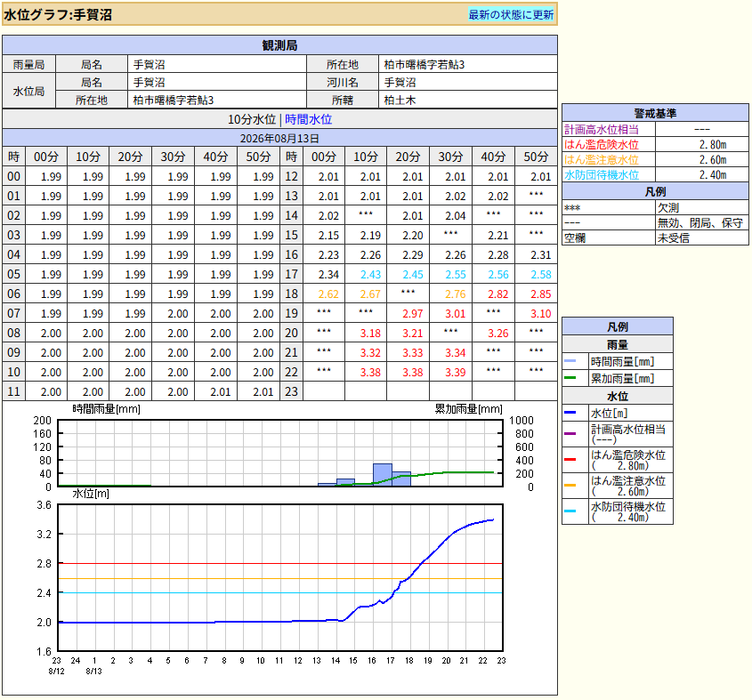This screenshot has height=700, width=752.
Task: Click the 時間雨量[mm] light blue legend swatch
Action: (x=570, y=361)
